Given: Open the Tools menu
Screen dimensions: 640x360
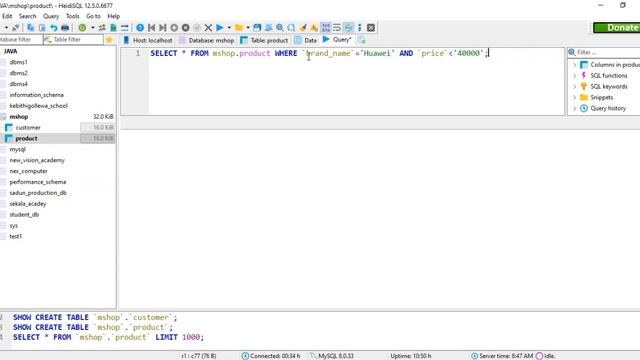Looking at the screenshot, I should [73, 16].
